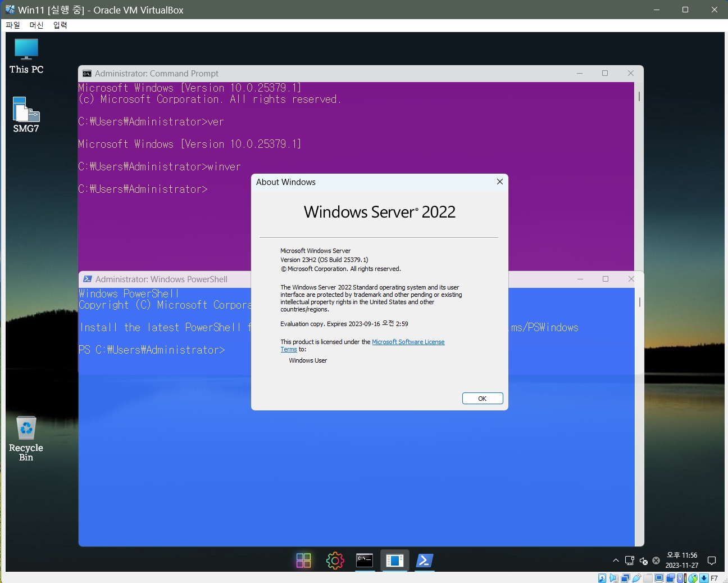
Task: Click the muted volume icon in the tray
Action: pyautogui.click(x=643, y=561)
